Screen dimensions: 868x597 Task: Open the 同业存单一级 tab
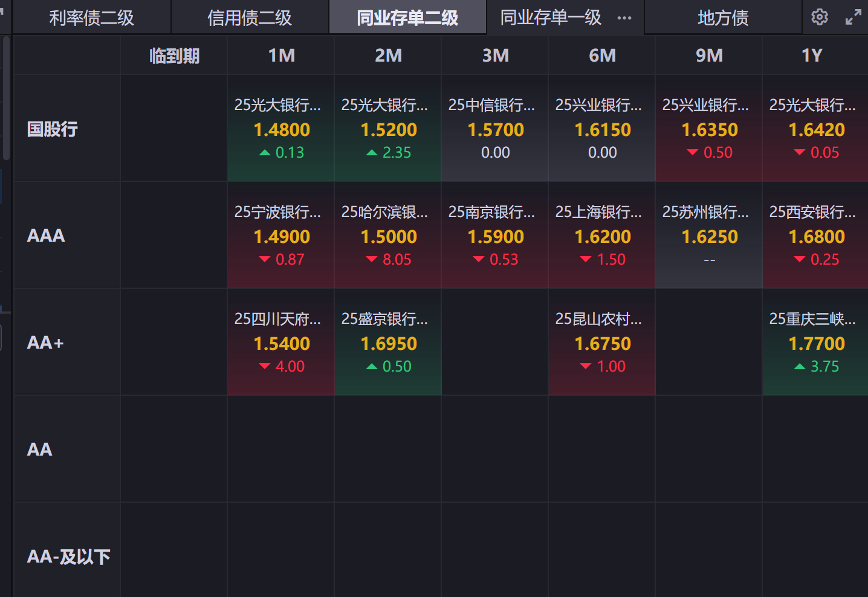pyautogui.click(x=551, y=18)
